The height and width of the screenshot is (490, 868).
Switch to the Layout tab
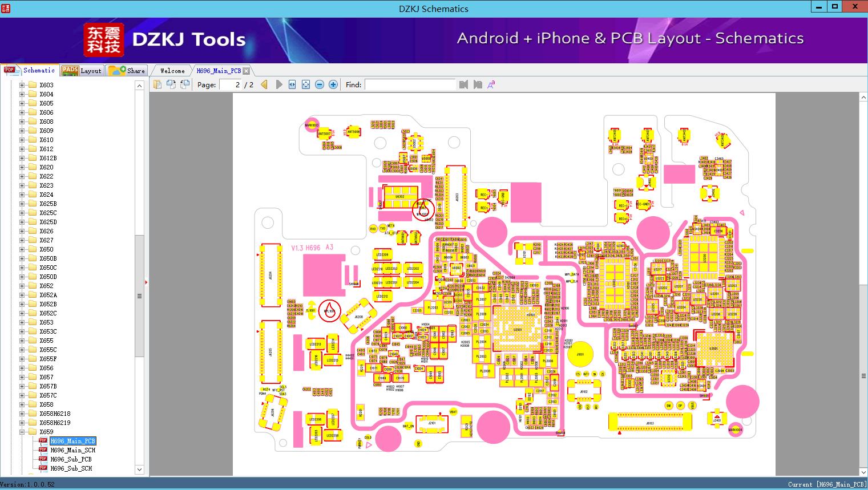coord(82,71)
